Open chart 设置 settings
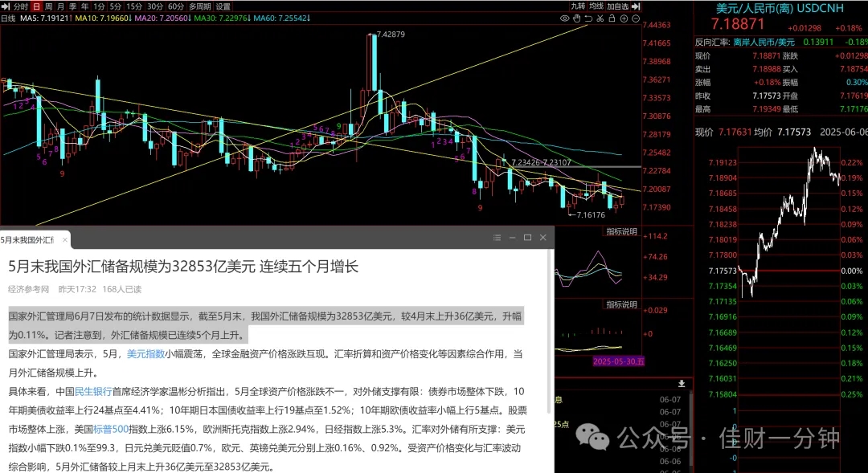The width and height of the screenshot is (868, 473). tap(223, 6)
